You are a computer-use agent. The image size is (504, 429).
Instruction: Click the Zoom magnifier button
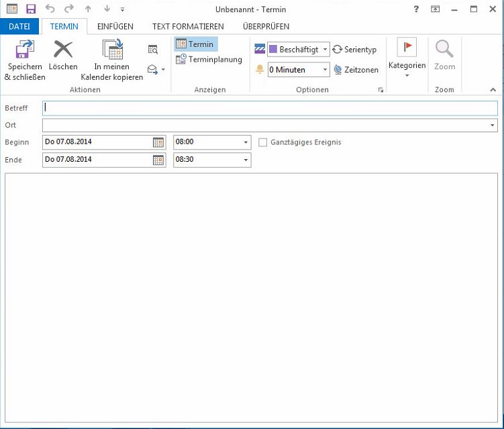[444, 54]
